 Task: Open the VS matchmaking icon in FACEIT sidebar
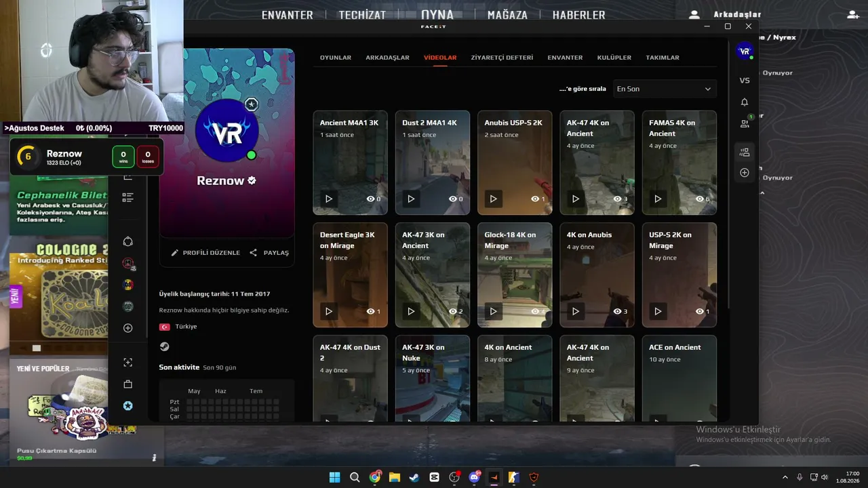(745, 81)
